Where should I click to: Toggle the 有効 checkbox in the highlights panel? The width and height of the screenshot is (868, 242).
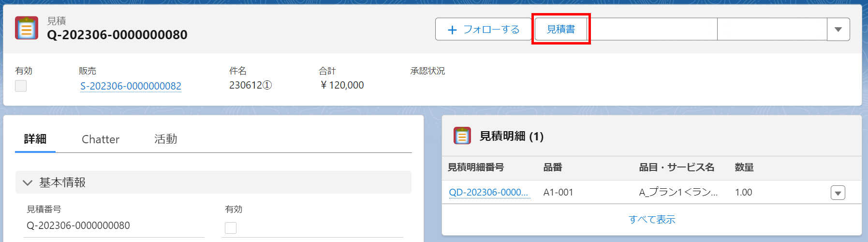pos(21,86)
